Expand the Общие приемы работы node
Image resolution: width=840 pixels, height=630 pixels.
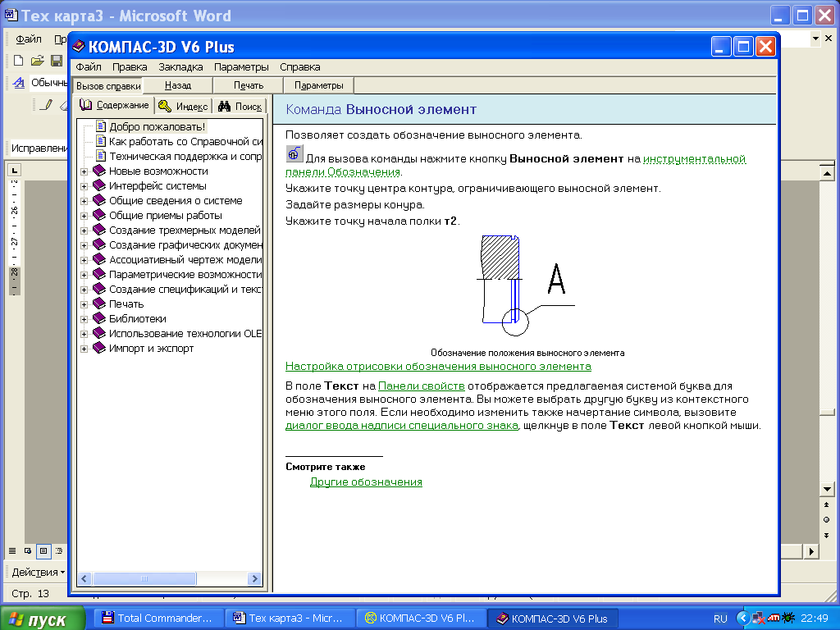(x=84, y=217)
